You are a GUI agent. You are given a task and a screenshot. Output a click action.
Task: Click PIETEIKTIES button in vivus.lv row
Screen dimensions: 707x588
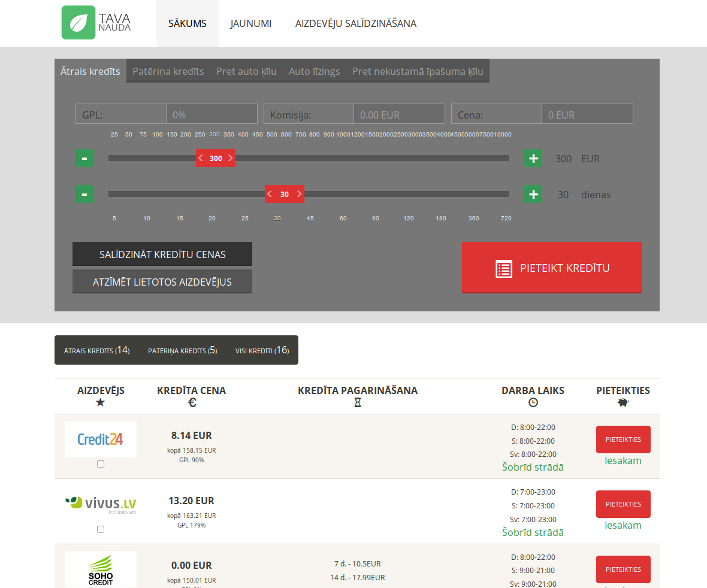(x=623, y=504)
